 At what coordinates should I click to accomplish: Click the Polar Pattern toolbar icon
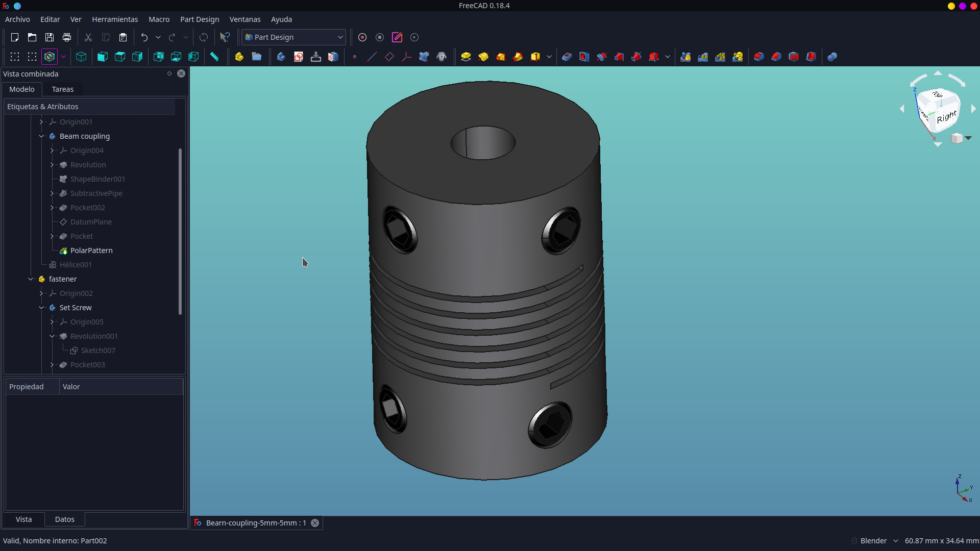pyautogui.click(x=720, y=57)
